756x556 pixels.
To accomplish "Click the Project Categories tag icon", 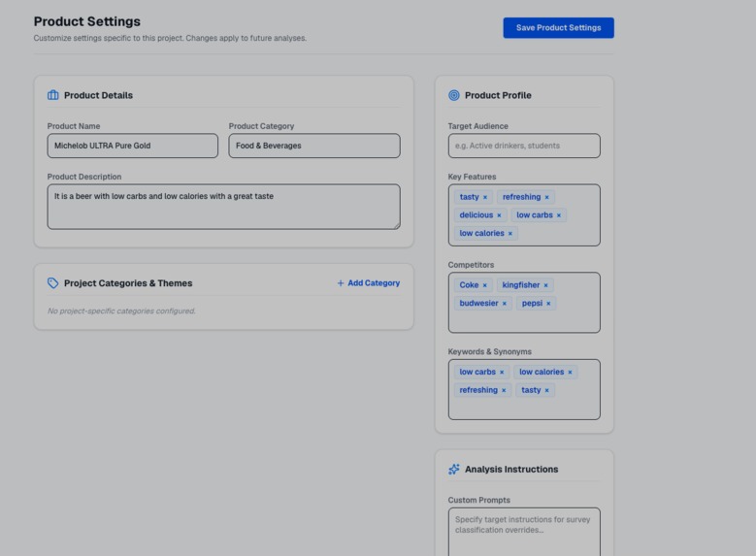I will [x=53, y=283].
